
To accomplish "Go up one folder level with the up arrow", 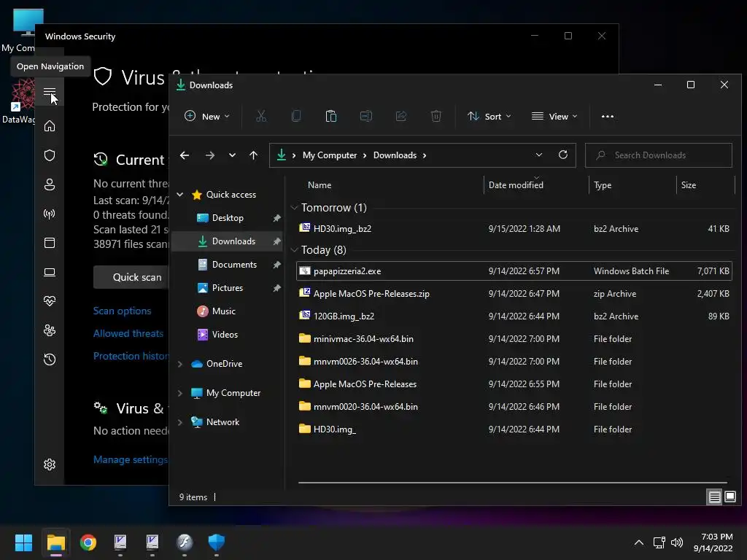I will (x=253, y=155).
